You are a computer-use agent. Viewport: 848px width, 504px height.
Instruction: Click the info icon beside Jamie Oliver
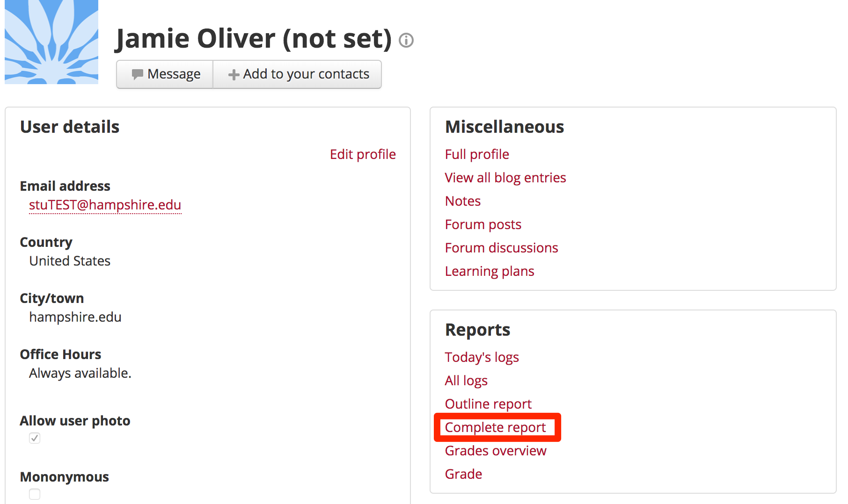(x=406, y=41)
